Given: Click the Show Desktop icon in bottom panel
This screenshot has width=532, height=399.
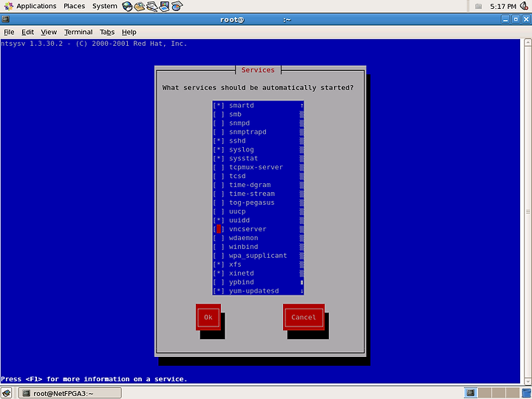Looking at the screenshot, I should (x=6, y=393).
